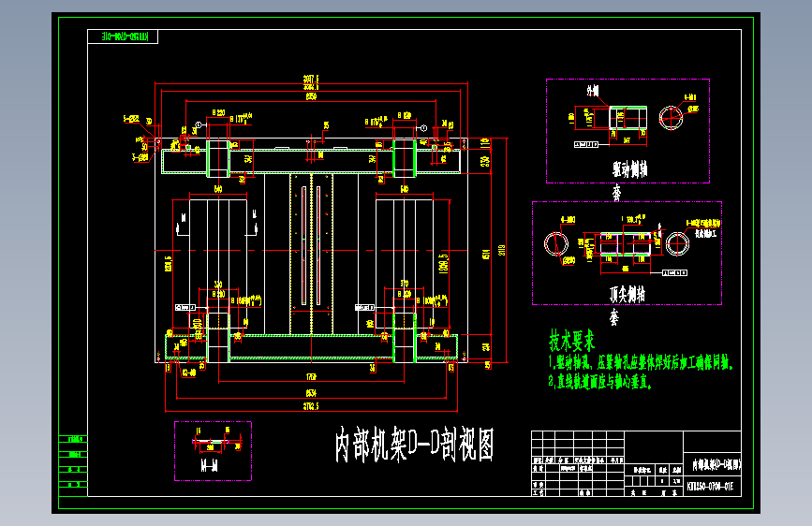Select the first technical requirement line in green
Screen dimensions: 812x526
click(642, 362)
